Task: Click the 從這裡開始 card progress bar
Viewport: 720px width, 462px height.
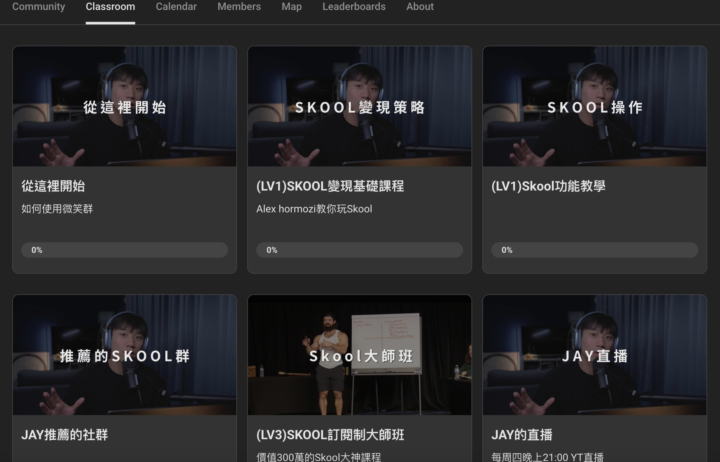Action: pyautogui.click(x=124, y=250)
